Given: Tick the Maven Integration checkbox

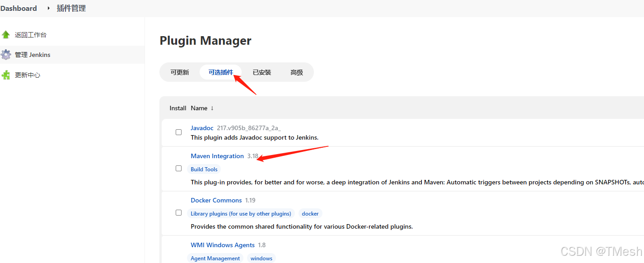Looking at the screenshot, I should click(x=178, y=169).
